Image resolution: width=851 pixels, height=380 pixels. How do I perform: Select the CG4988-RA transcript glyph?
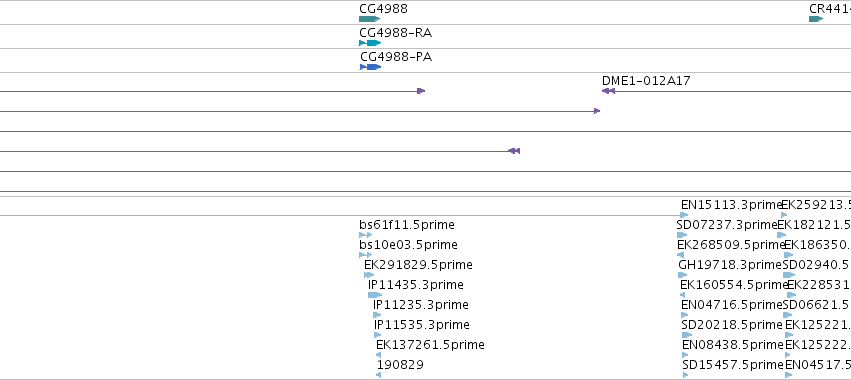pyautogui.click(x=370, y=43)
